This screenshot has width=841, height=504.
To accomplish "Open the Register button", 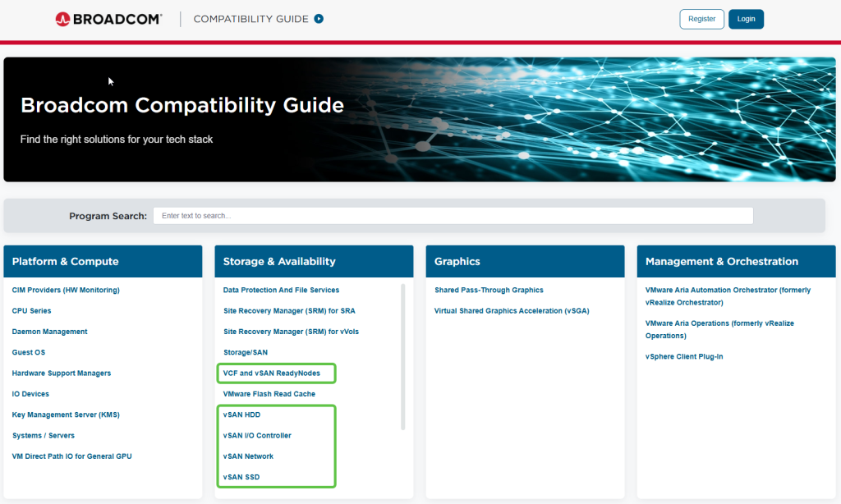I will coord(701,19).
